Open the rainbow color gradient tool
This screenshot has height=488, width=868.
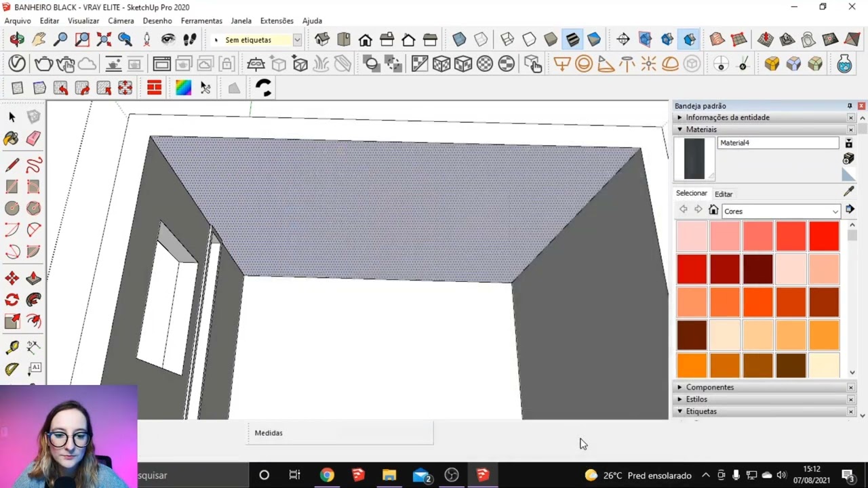tap(183, 87)
